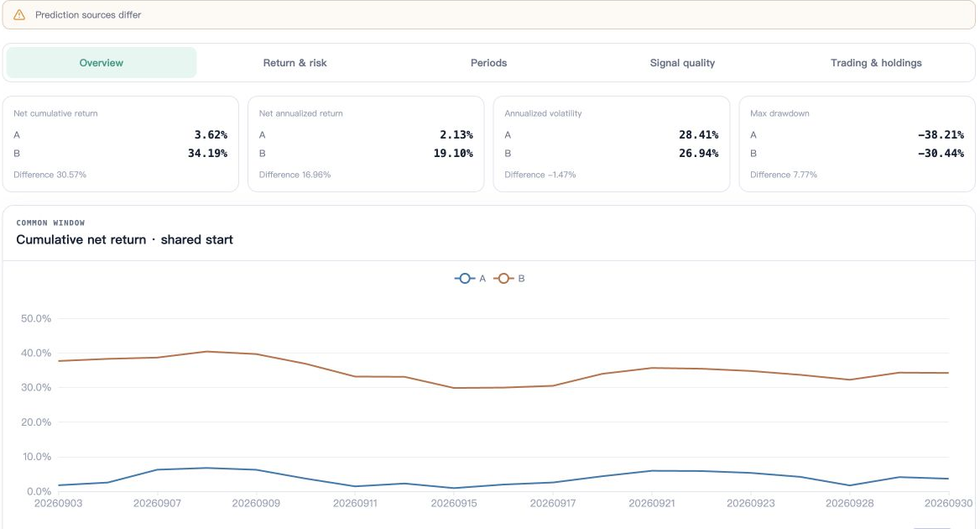Click the "Difference 16.96%" text
The height and width of the screenshot is (529, 980).
(295, 175)
